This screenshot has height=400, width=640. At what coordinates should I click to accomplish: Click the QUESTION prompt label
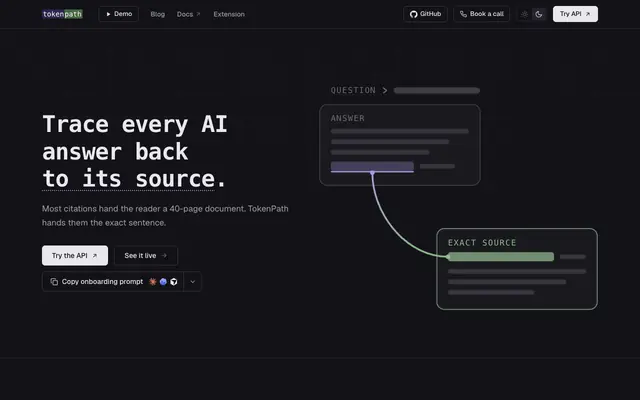tap(353, 91)
